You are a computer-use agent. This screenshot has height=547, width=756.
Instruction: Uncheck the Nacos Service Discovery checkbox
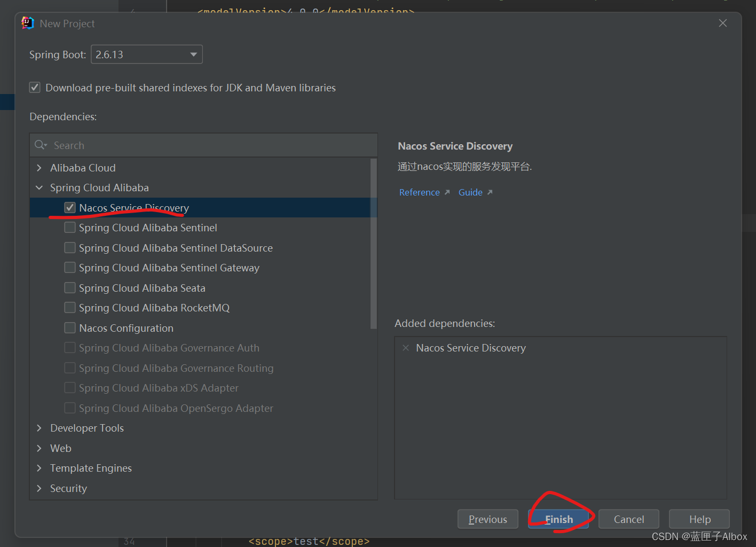pyautogui.click(x=70, y=208)
